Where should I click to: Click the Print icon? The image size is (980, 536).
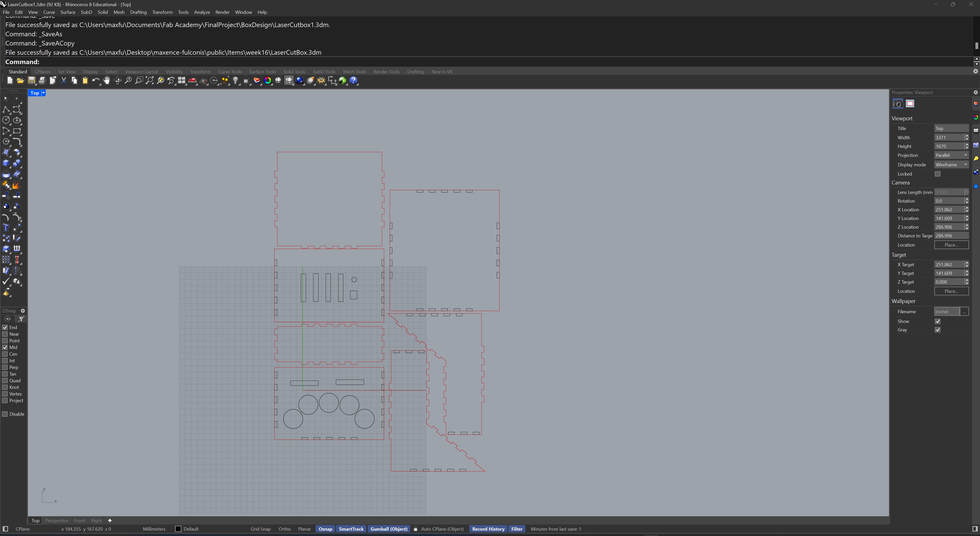42,80
